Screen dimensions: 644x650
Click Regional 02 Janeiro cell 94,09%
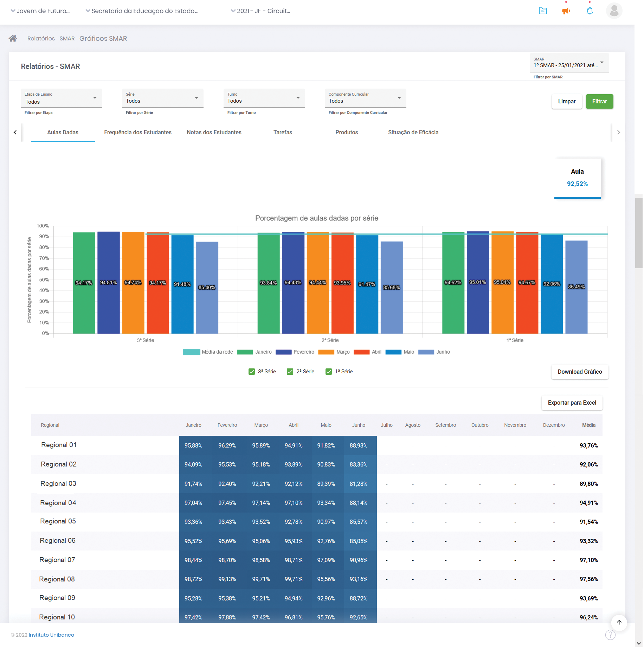[193, 465]
